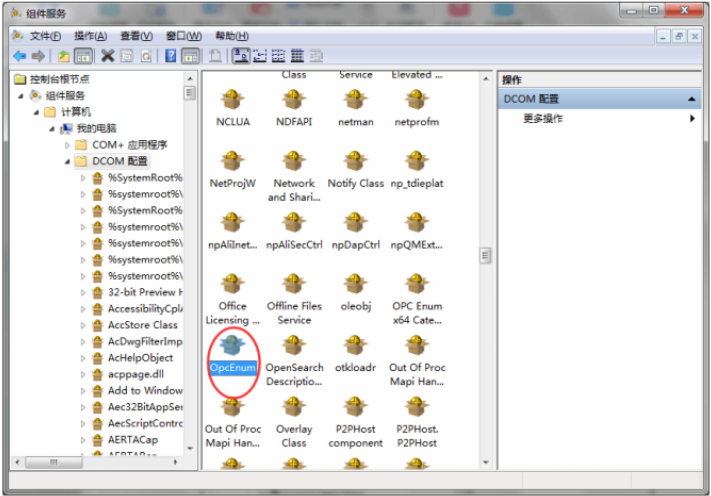Open the 帮助(H) menu
This screenshot has height=496, width=711.
click(x=232, y=36)
